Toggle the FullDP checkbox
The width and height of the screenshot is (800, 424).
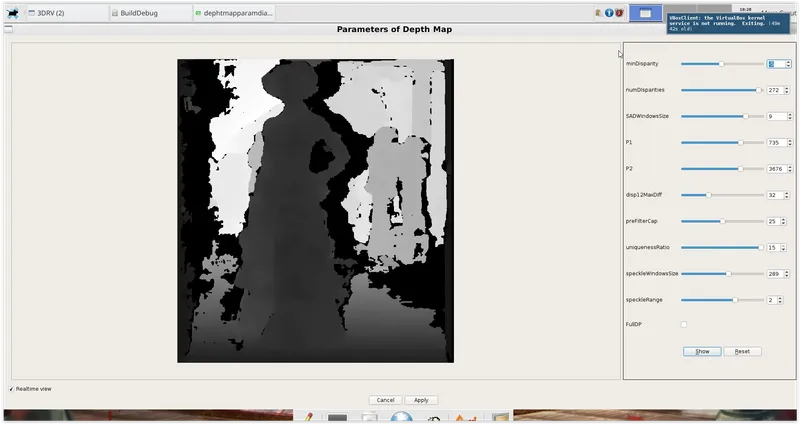[684, 325]
